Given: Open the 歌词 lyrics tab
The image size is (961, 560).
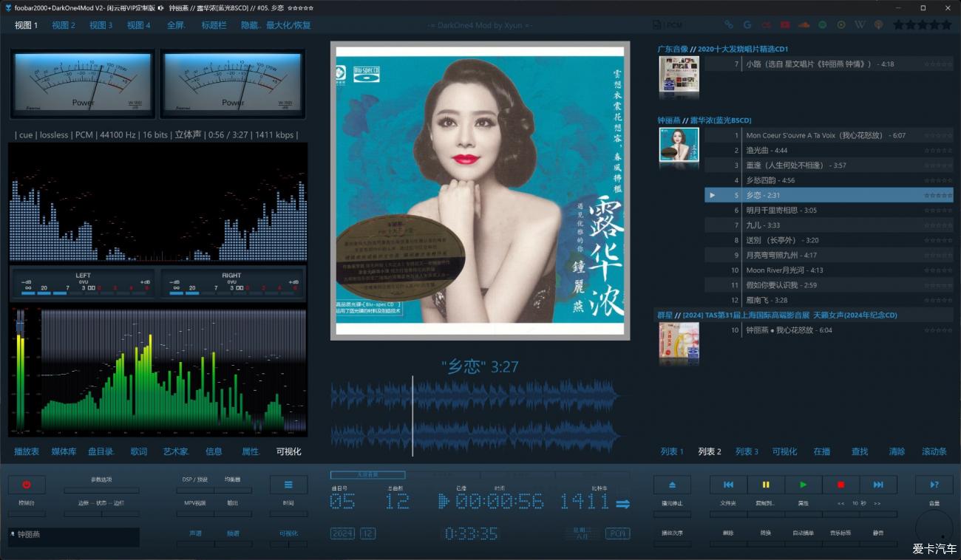Looking at the screenshot, I should 139,451.
